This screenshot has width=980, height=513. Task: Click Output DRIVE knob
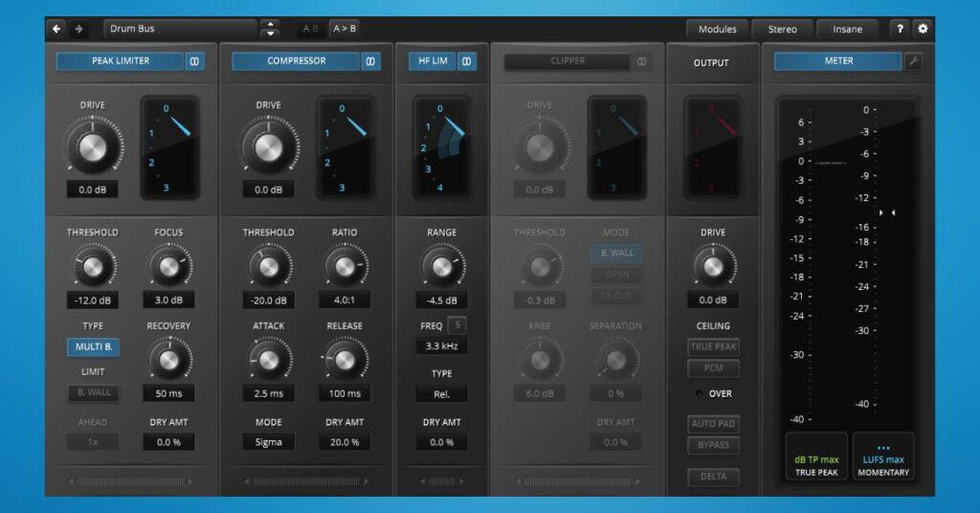click(x=713, y=267)
